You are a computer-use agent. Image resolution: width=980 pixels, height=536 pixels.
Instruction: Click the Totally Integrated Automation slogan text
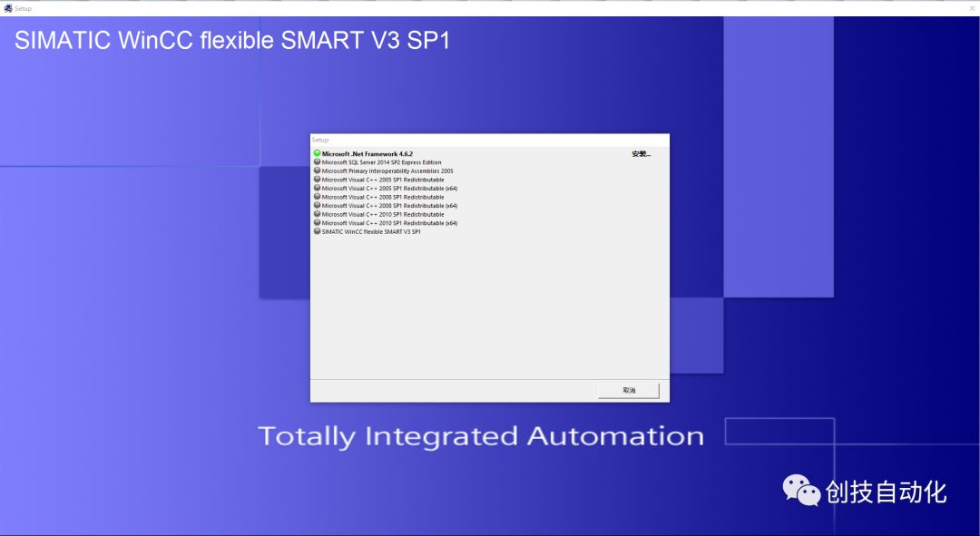click(481, 436)
